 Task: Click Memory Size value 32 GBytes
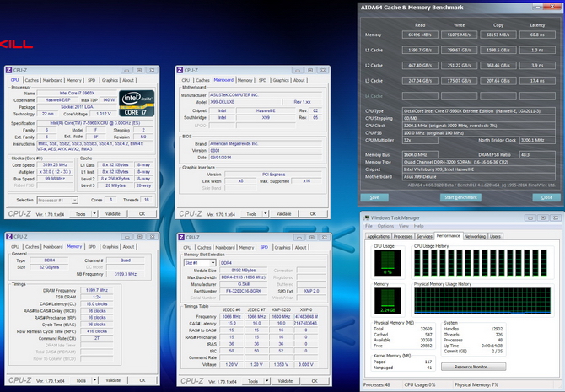[x=49, y=267]
